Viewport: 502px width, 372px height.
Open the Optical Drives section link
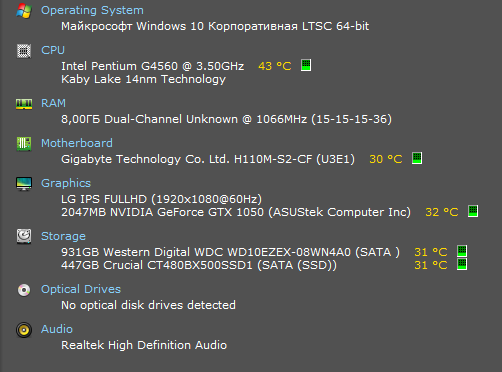pos(81,289)
